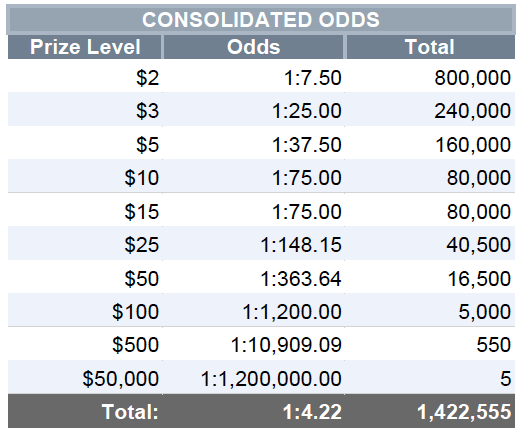
Task: Select the $3 prize level cell
Action: (85, 110)
